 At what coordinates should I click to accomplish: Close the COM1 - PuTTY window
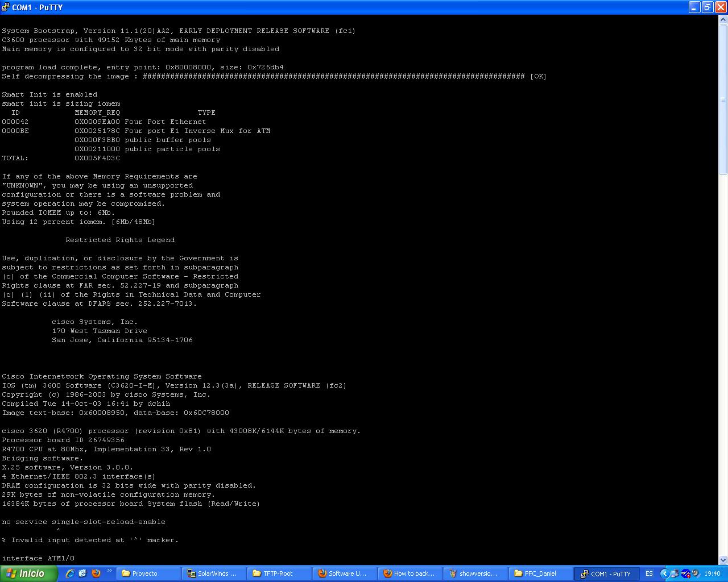(720, 7)
